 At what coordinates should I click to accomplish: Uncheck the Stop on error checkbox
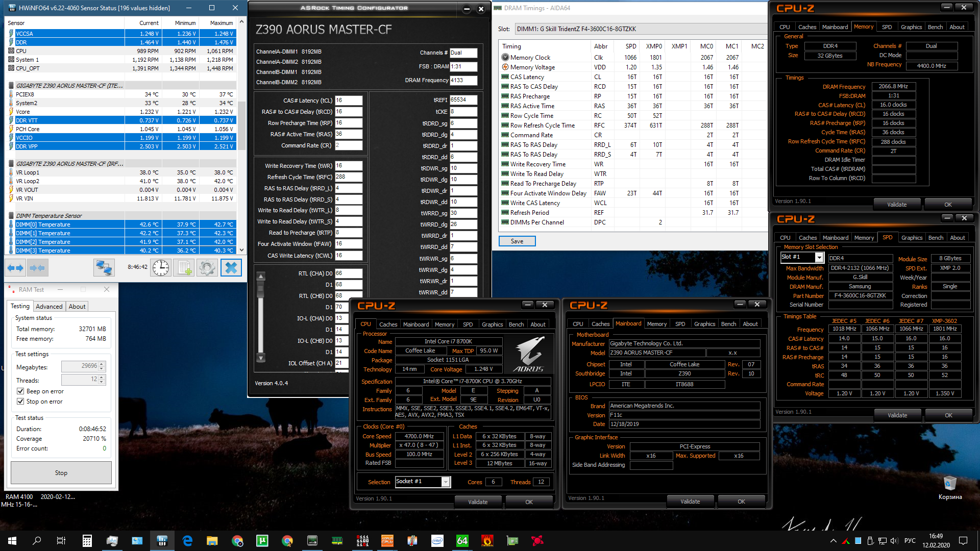point(20,402)
